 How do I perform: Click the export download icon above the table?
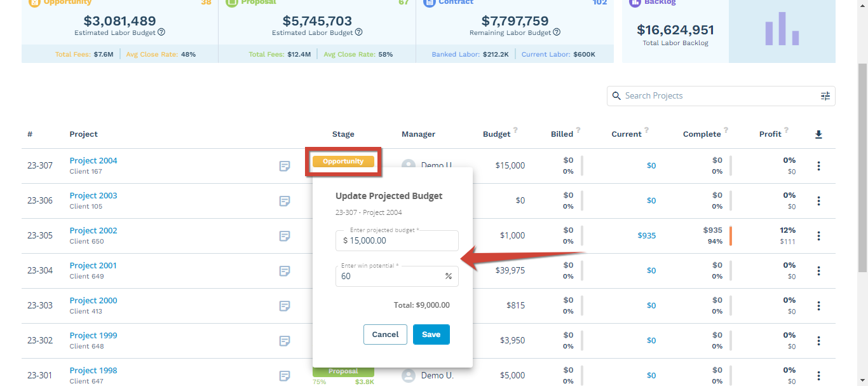tap(818, 134)
